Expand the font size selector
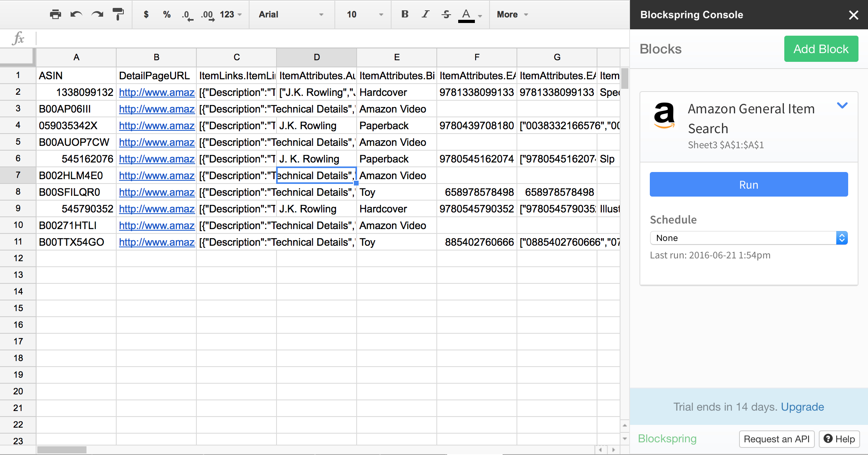 pos(377,14)
